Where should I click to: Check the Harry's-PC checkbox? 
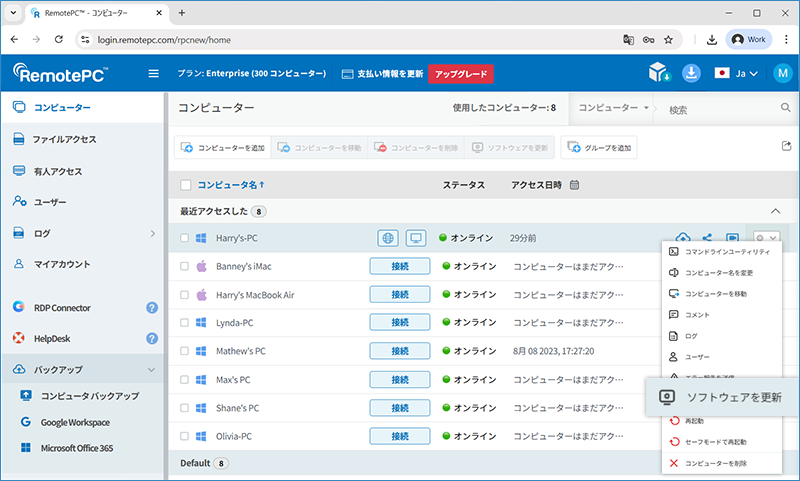coord(184,238)
